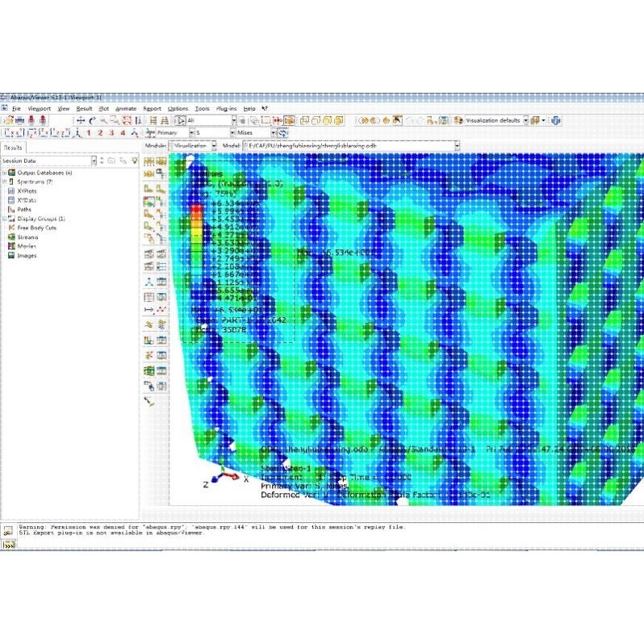Screen dimensions: 644x644
Task: Click the lightbulb filter icon in Results panel
Action: coord(135,161)
